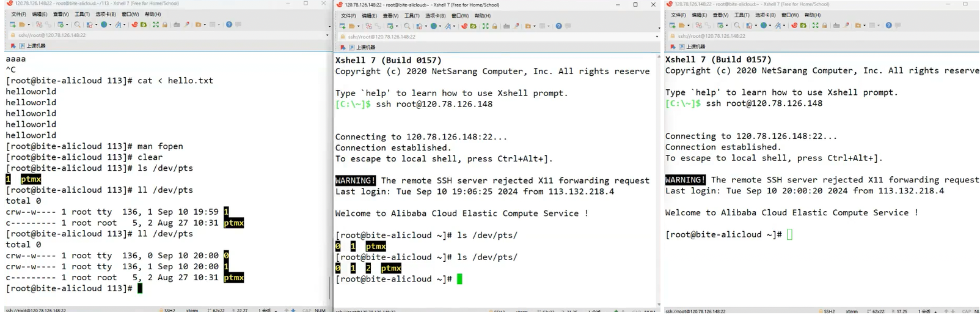This screenshot has height=320, width=980.
Task: Toggle full screen icon in right Xshell window
Action: (815, 25)
